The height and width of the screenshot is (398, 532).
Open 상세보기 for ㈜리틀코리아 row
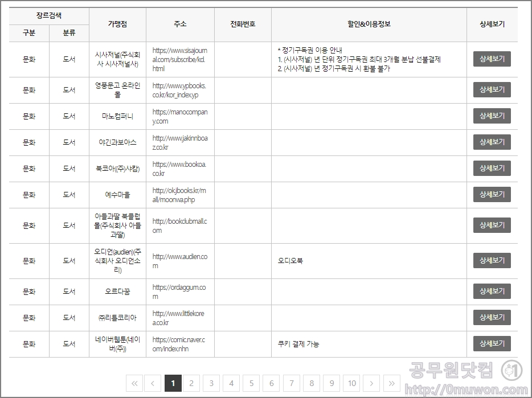492,317
